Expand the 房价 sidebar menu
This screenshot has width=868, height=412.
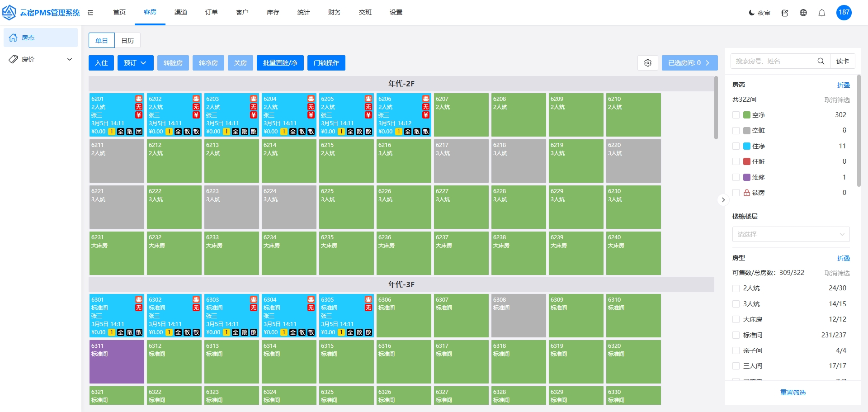[41, 59]
